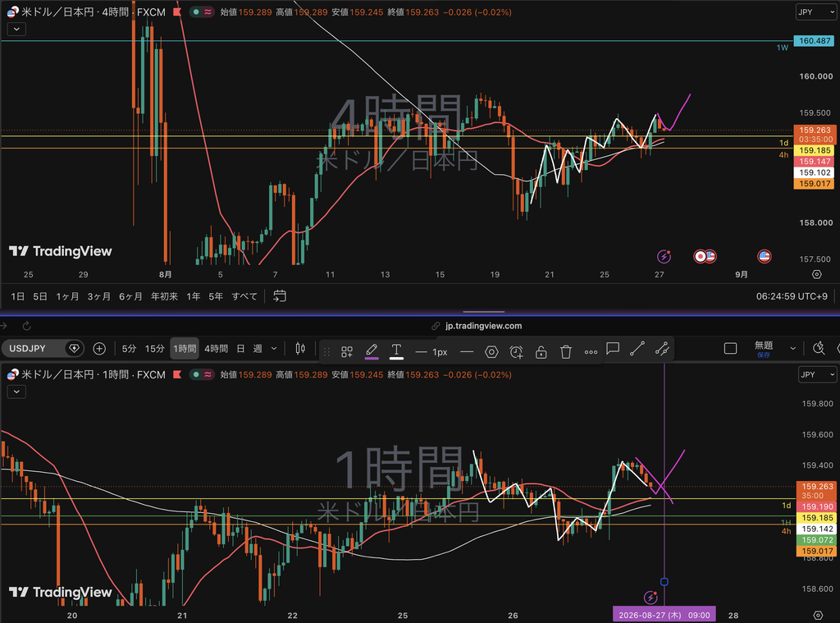This screenshot has width=840, height=623.
Task: Toggle market status pill in 1時間 chart
Action: (x=202, y=374)
